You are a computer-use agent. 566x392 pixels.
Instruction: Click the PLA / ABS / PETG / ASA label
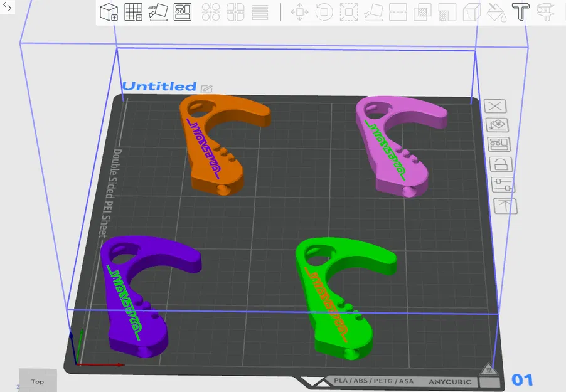(373, 381)
